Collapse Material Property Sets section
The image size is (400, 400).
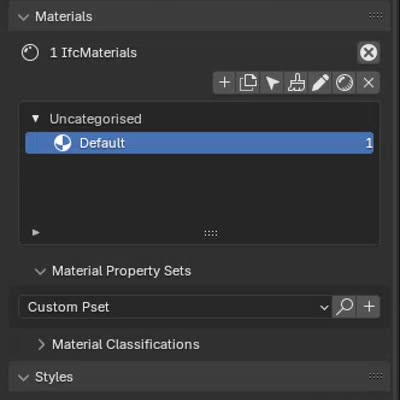[40, 271]
